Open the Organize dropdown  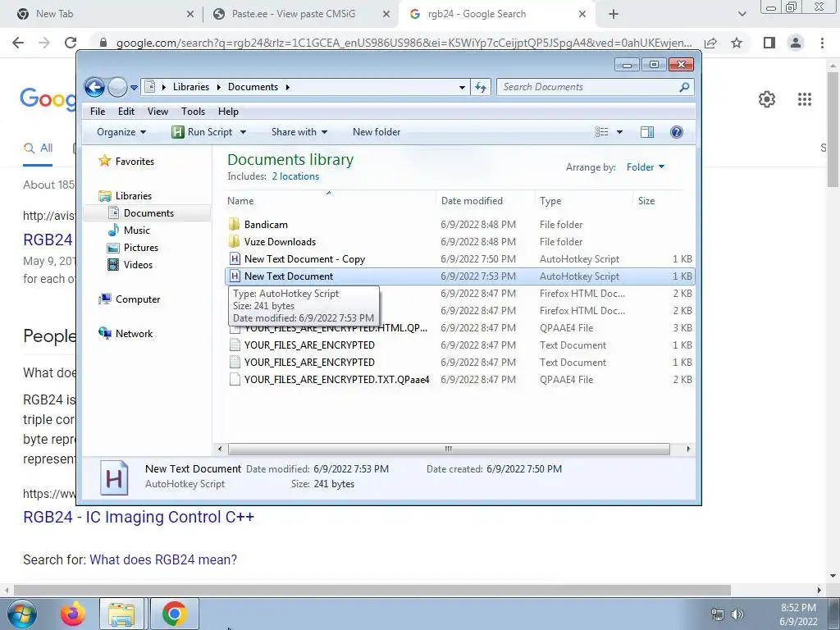click(121, 132)
